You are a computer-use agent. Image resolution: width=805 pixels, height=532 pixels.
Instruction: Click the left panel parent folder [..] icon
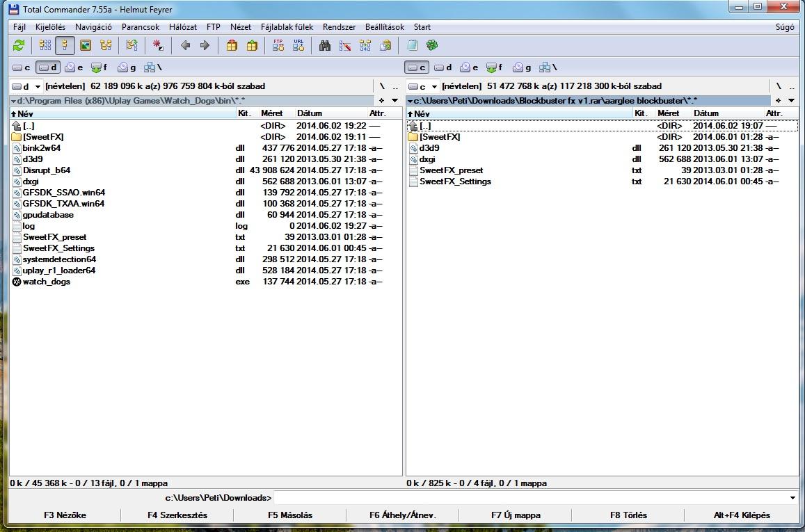pos(17,126)
